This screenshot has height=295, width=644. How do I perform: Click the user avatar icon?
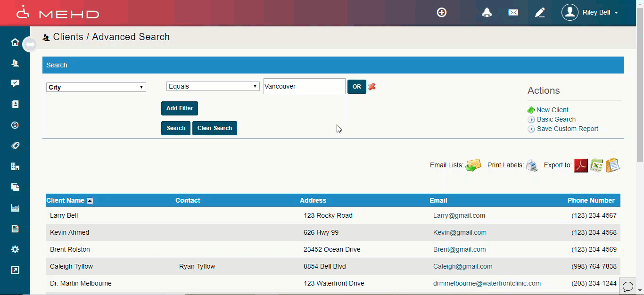570,12
